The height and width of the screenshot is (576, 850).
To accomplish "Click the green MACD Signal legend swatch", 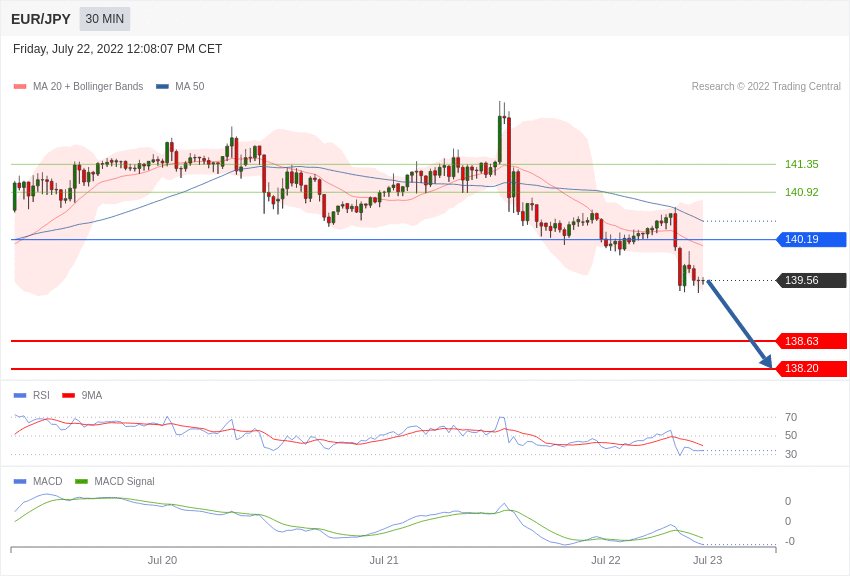I will (81, 481).
